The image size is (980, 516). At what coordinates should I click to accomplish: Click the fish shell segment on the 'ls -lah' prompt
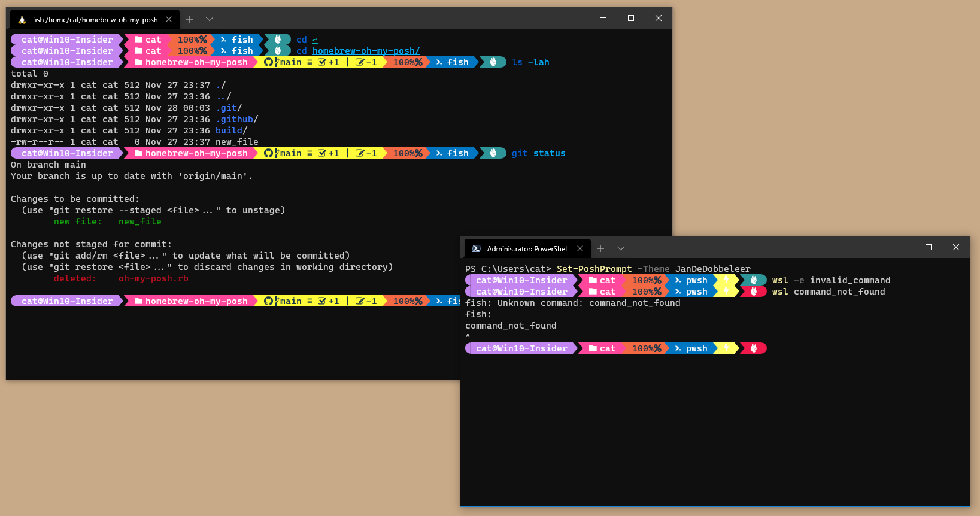(453, 62)
